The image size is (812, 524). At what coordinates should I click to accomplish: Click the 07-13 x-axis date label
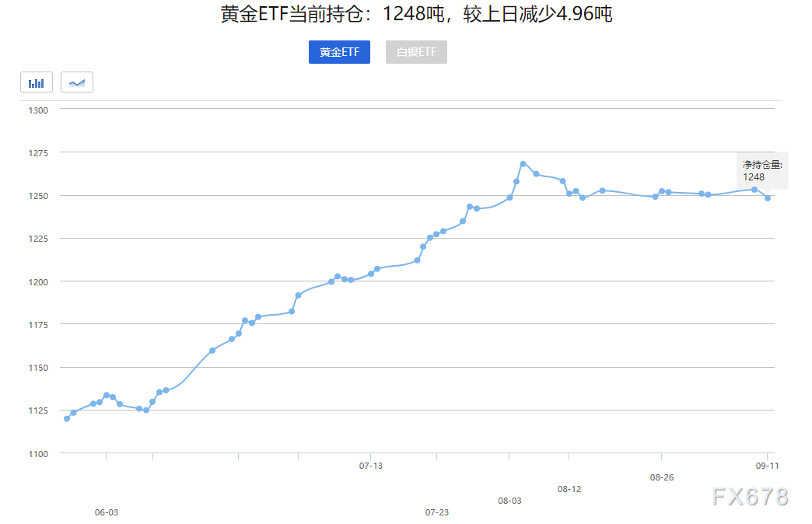(371, 466)
